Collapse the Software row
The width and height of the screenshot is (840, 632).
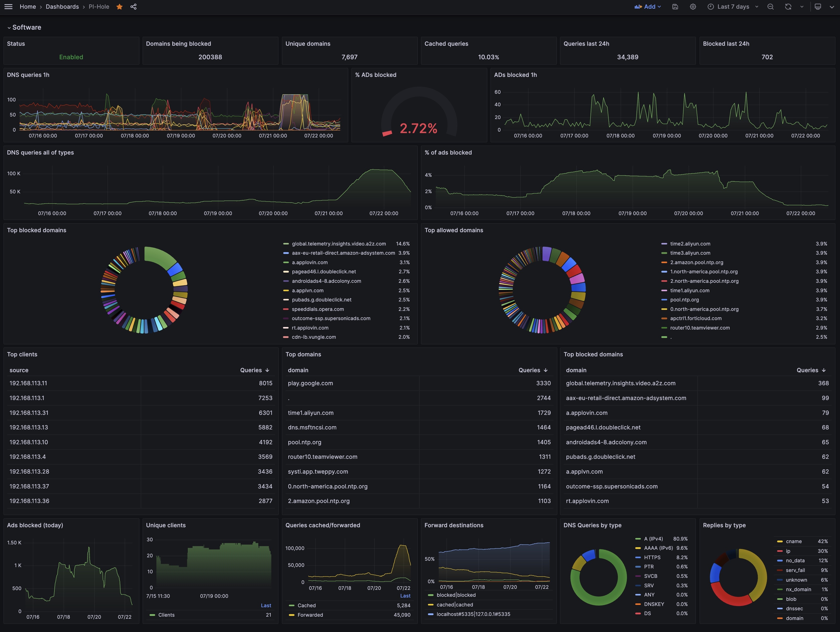(24, 27)
